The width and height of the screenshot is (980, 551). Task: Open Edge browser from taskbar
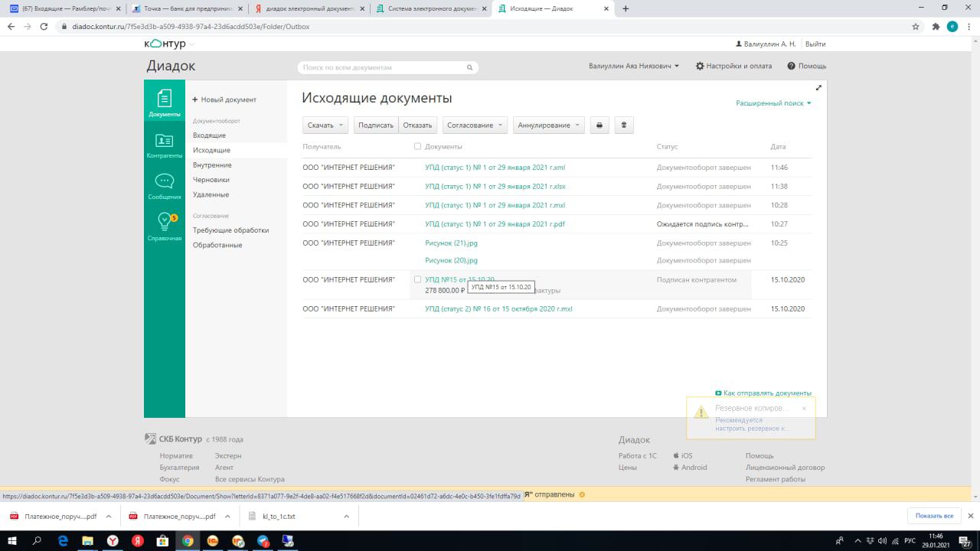click(63, 540)
